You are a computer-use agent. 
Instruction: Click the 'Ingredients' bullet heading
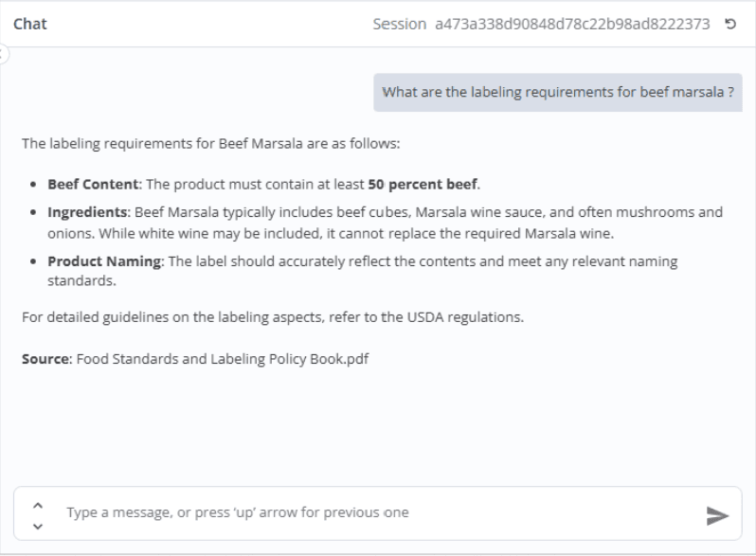pyautogui.click(x=87, y=212)
